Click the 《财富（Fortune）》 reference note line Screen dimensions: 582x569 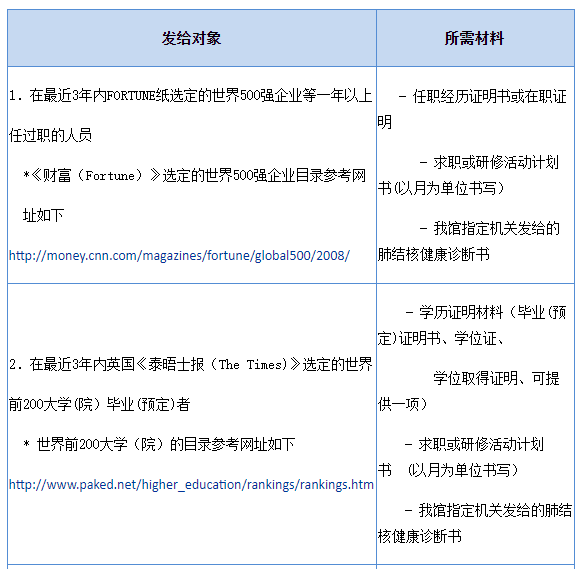[194, 175]
